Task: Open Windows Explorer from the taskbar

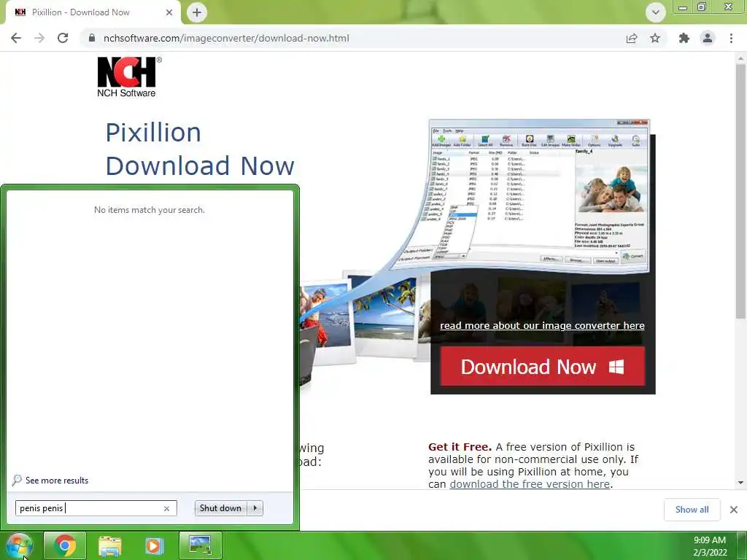Action: pos(110,545)
